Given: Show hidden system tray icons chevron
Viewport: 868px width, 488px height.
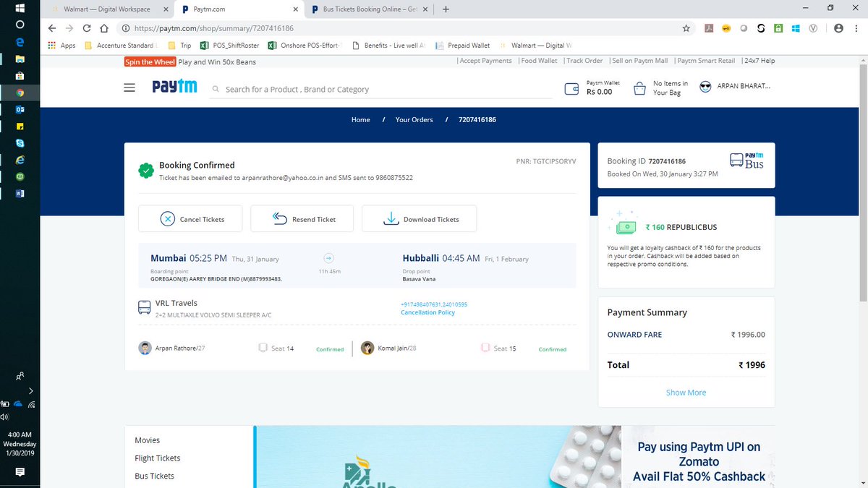Looking at the screenshot, I should point(30,390).
